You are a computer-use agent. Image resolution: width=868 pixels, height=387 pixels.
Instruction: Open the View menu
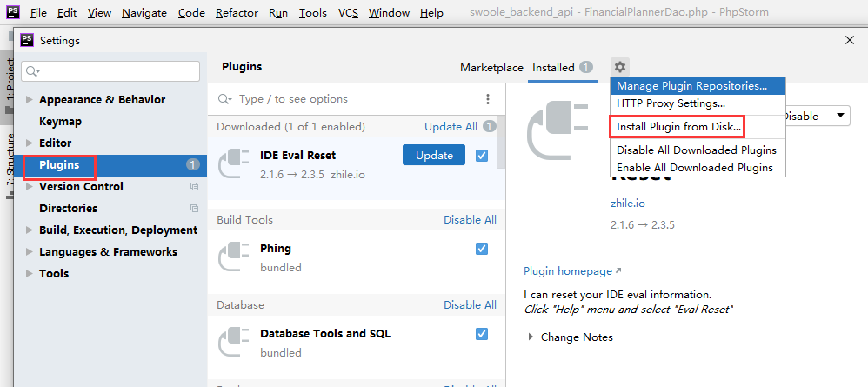(99, 13)
